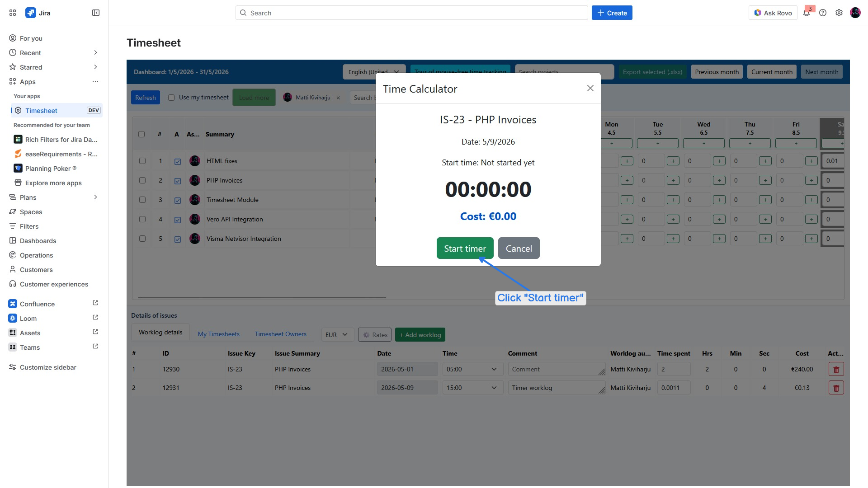Click the Create button
Screen dimensions: 868x488
pyautogui.click(x=612, y=13)
